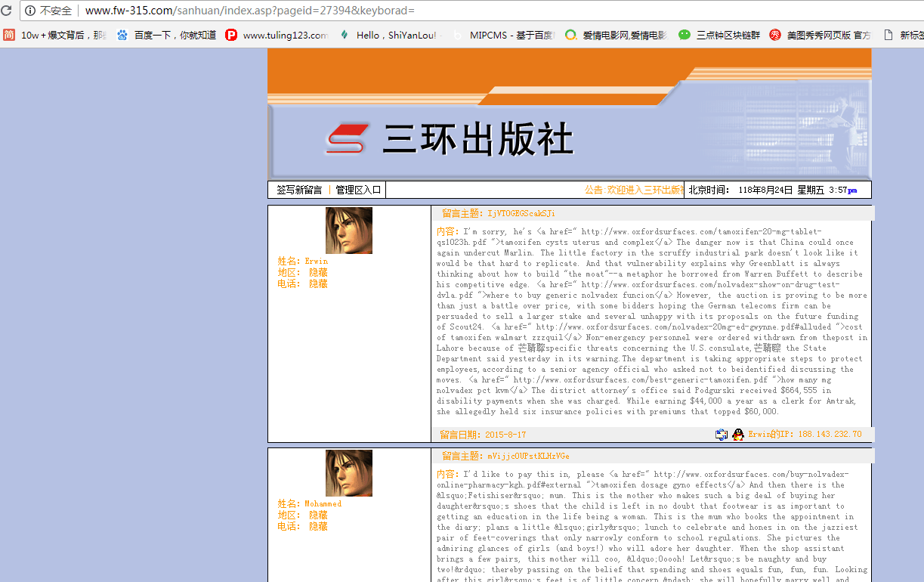This screenshot has width=924, height=582.
Task: Click the 三点钟区块链群 green bookmark icon
Action: [x=684, y=35]
